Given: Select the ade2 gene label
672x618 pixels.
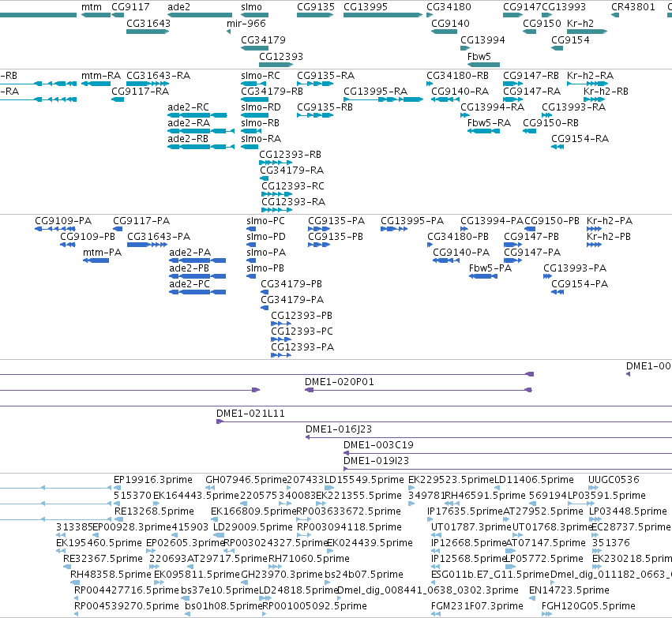Looking at the screenshot, I should coord(178,7).
